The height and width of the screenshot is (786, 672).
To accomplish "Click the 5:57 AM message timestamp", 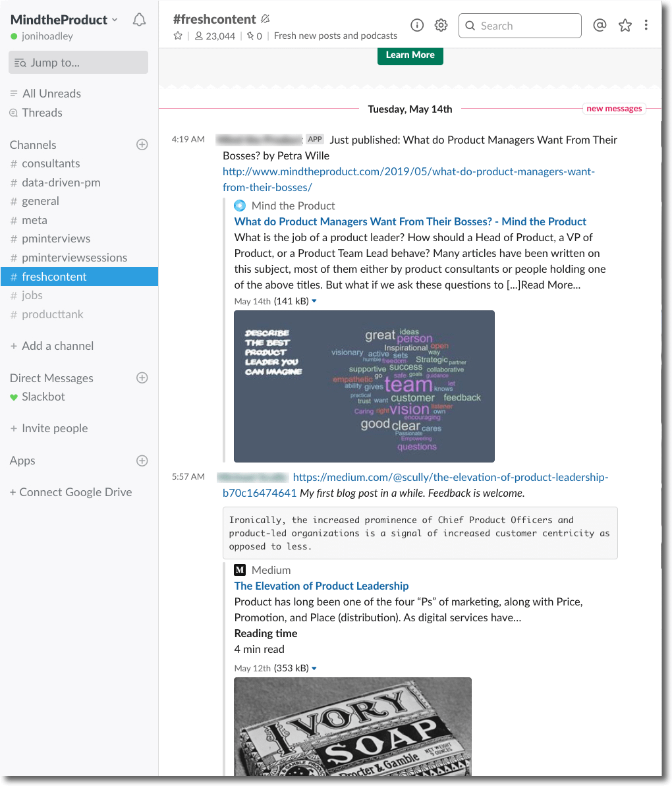I will click(188, 477).
